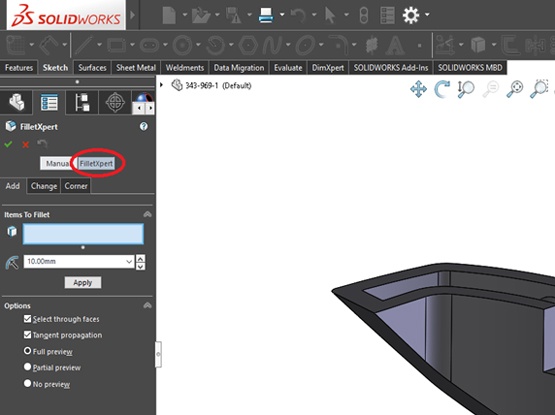This screenshot has height=415, width=555.
Task: Click the Save icon
Action: click(234, 16)
